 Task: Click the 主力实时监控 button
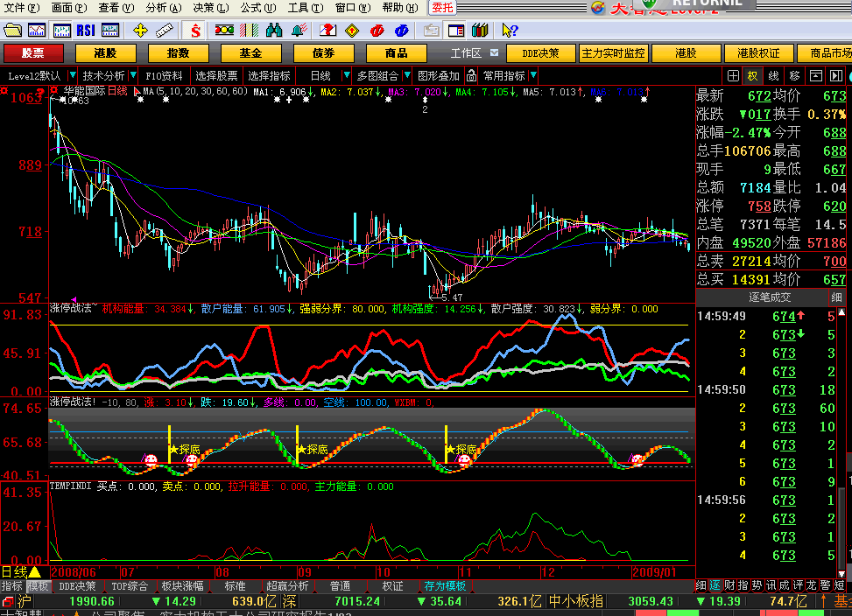[613, 53]
